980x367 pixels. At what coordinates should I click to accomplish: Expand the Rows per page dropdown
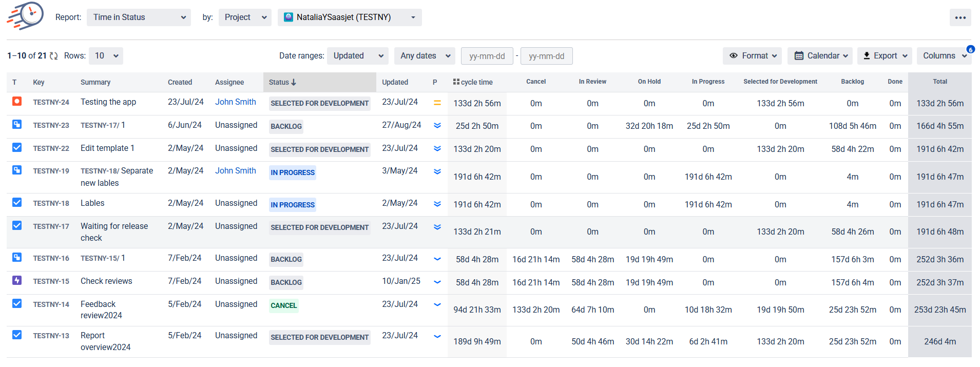click(106, 56)
